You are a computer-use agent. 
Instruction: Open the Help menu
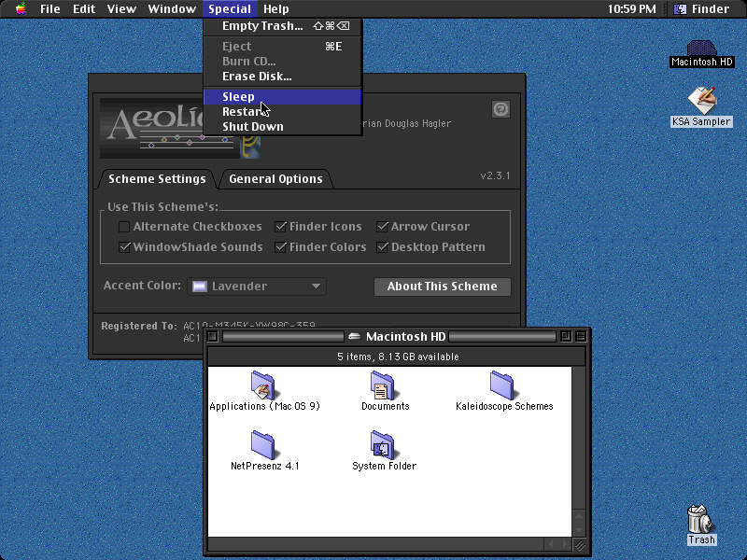[x=276, y=9]
